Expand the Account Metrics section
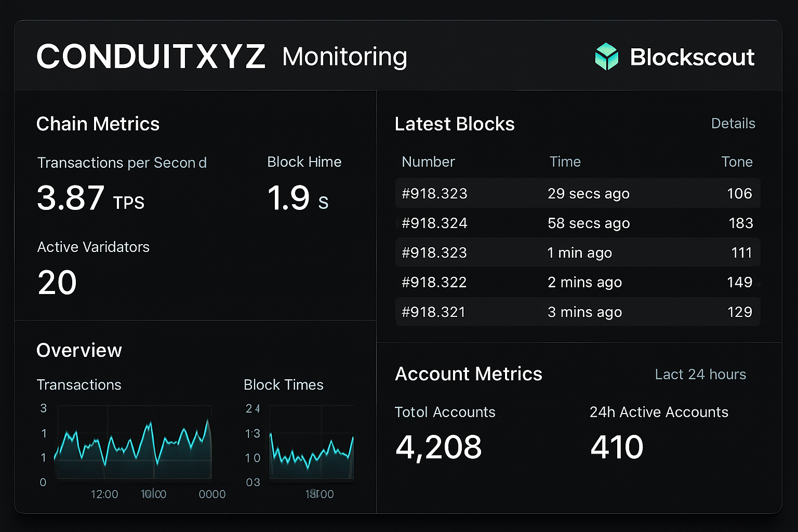Screen dimensions: 798x532 pyautogui.click(x=468, y=374)
